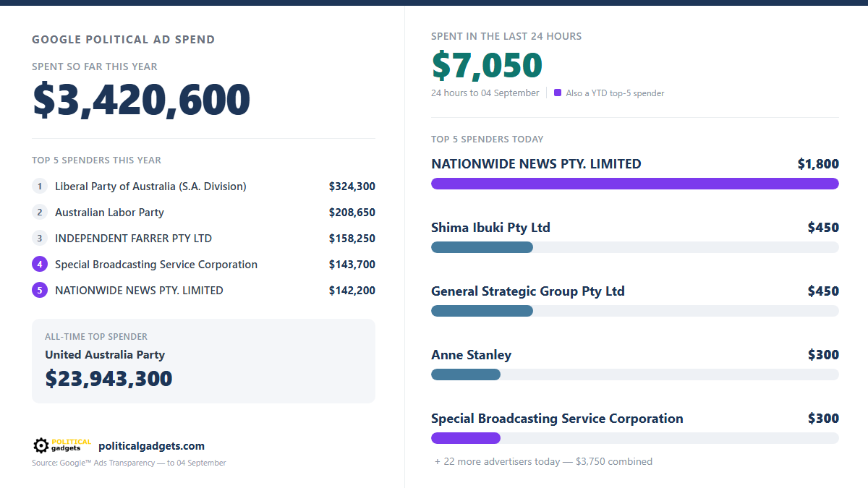Click 'SPENT IN THE LAST 24 HOURS' label
The width and height of the screenshot is (868, 488).
tap(506, 36)
